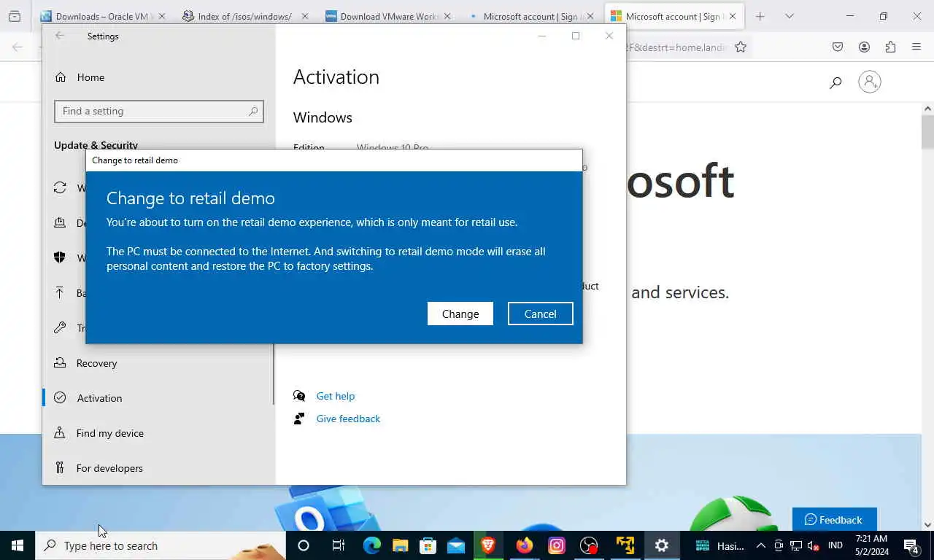Open a new Firefox tab
Screen dimensions: 934x560
click(x=760, y=16)
